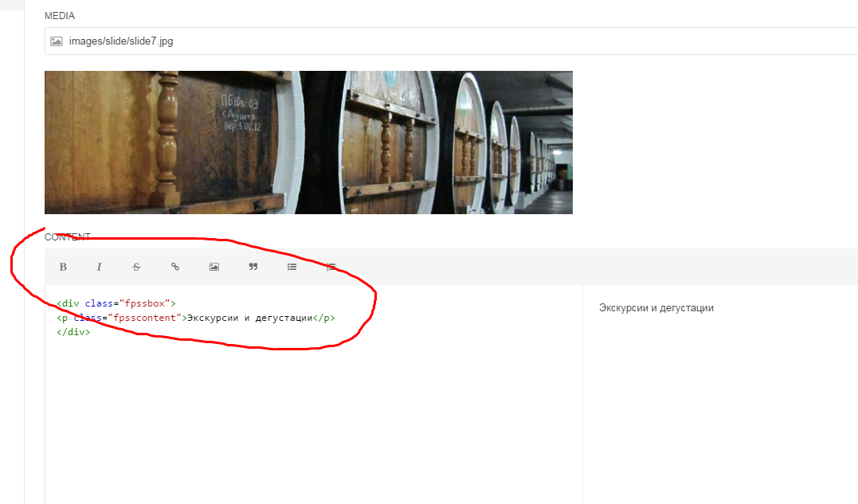Create an ordered numbered list

(x=331, y=267)
